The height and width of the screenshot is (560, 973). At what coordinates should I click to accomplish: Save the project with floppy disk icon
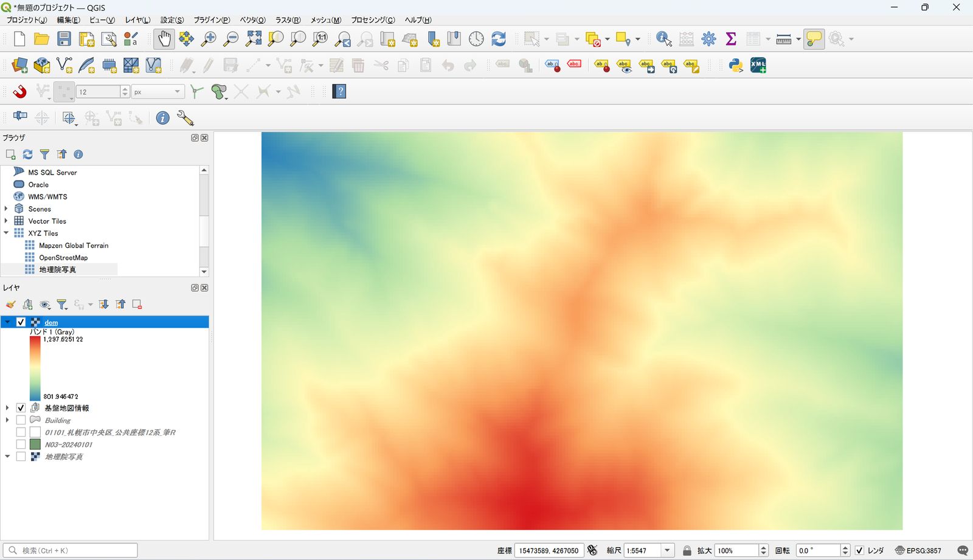click(64, 39)
